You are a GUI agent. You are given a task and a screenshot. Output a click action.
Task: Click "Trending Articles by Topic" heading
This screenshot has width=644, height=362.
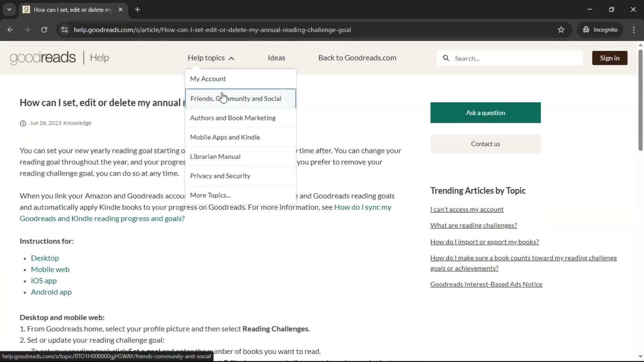(x=478, y=191)
